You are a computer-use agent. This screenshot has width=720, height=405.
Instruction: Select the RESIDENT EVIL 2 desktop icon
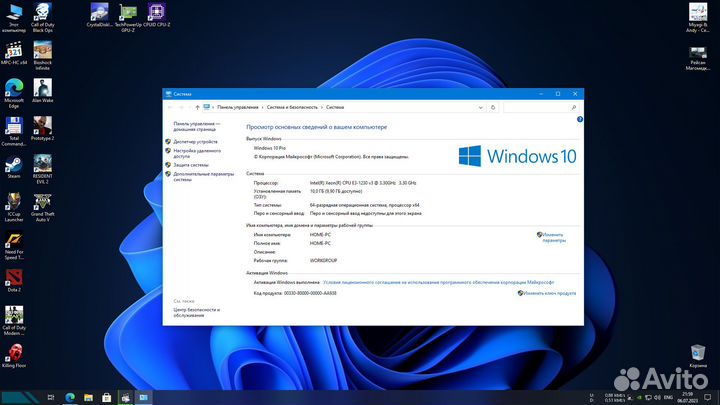[x=43, y=169]
